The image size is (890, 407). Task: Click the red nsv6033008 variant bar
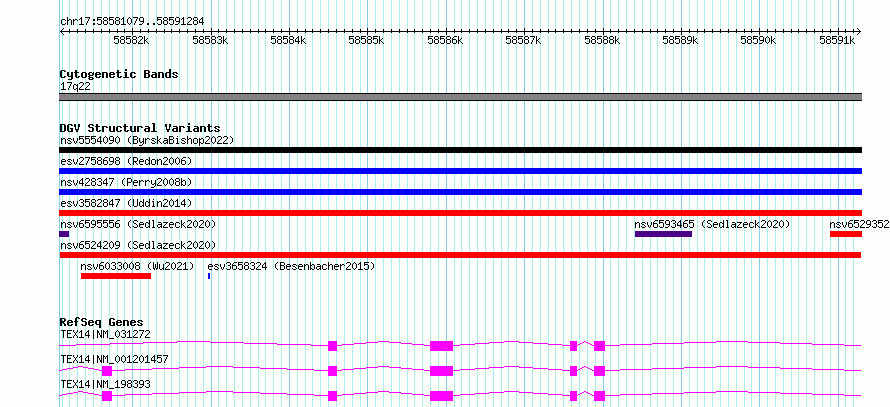tap(116, 276)
